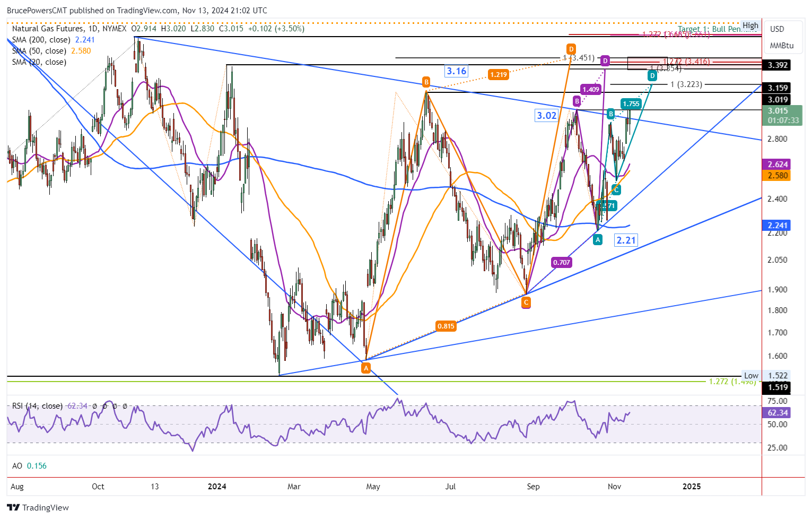Click the blue 3.16 price annotation box
The image size is (812, 519).
[456, 71]
